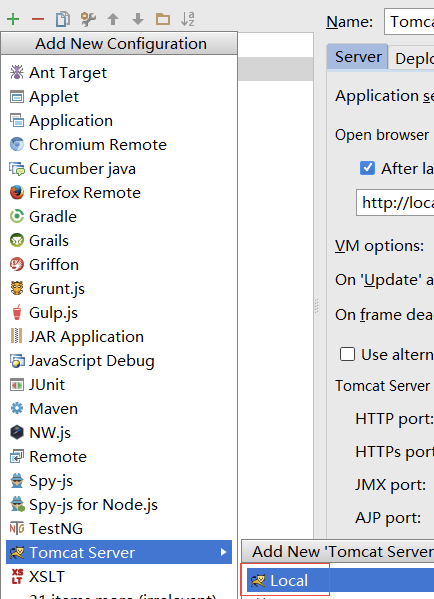Viewport: 434px width, 599px height.
Task: Choose the Cucumber java list entry
Action: pyautogui.click(x=119, y=168)
